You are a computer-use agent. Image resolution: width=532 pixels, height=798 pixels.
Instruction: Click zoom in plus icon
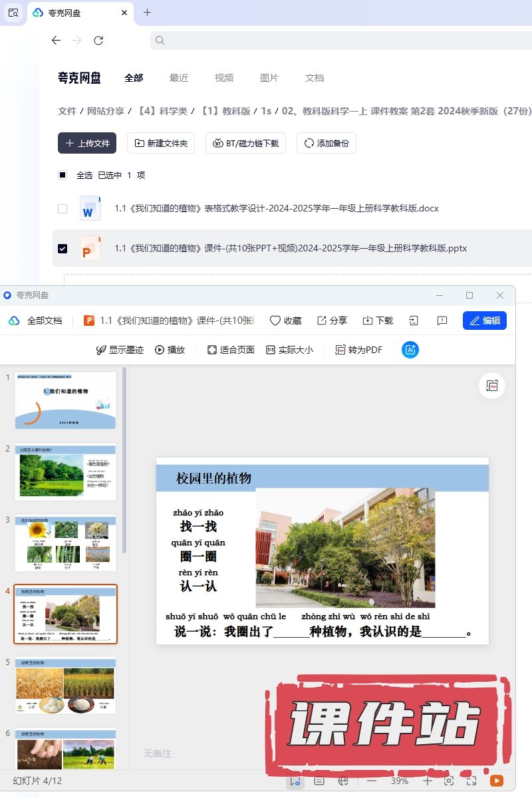pyautogui.click(x=428, y=781)
